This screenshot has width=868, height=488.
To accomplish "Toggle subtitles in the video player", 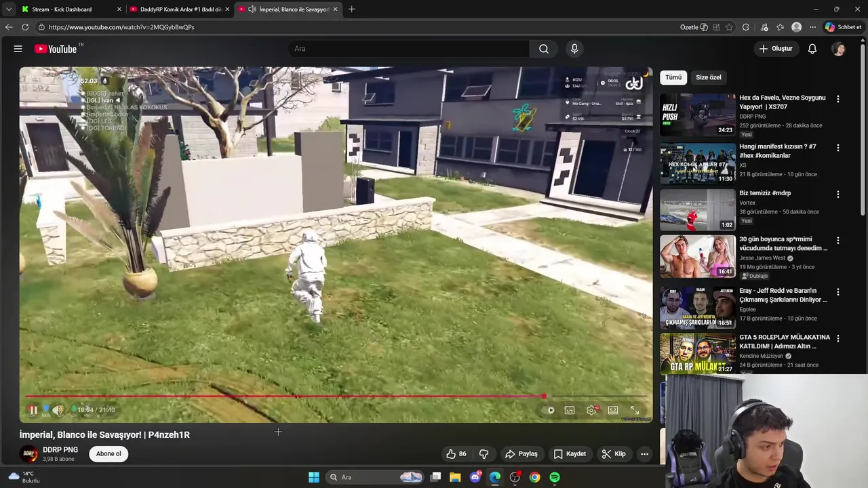I will 570,410.
